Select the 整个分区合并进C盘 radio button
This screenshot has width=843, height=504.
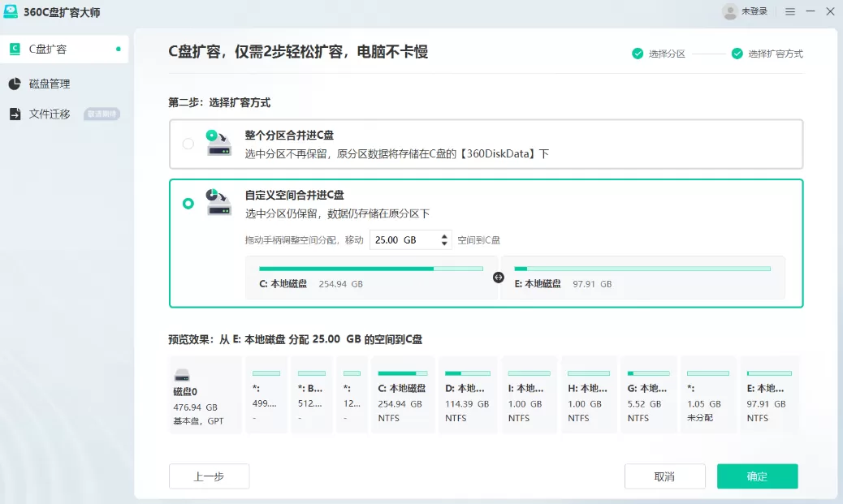point(188,144)
